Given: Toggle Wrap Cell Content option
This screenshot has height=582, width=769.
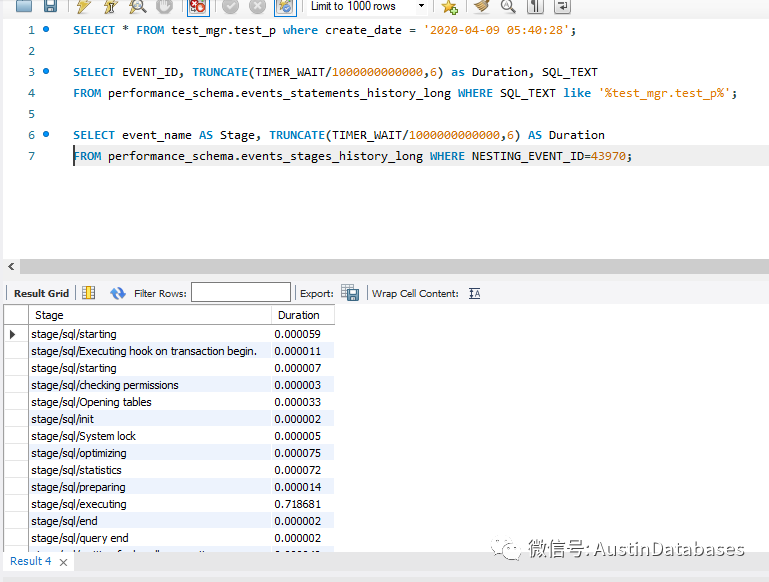Looking at the screenshot, I should coord(474,293).
